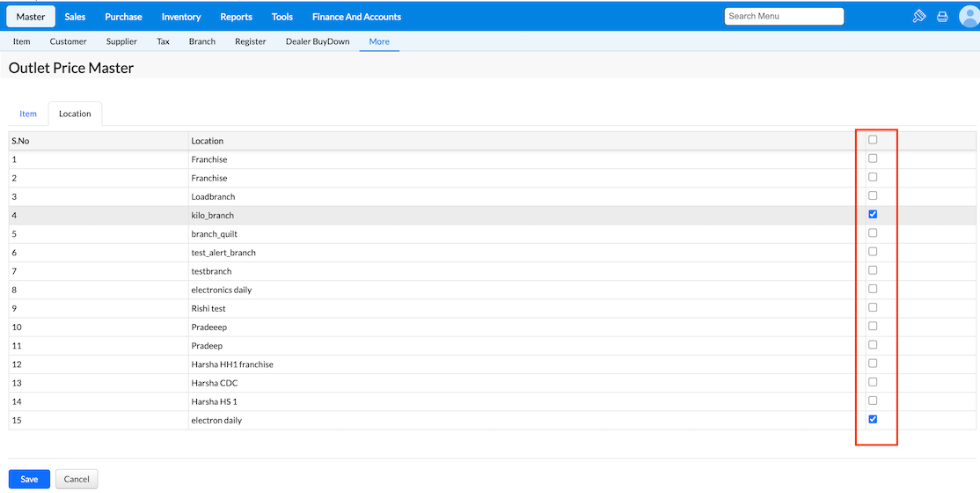Click the branch_quilt cell

tap(526, 233)
